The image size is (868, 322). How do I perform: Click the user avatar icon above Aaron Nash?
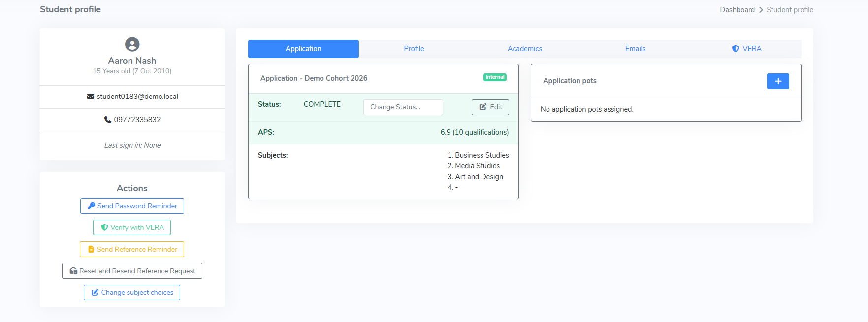132,44
